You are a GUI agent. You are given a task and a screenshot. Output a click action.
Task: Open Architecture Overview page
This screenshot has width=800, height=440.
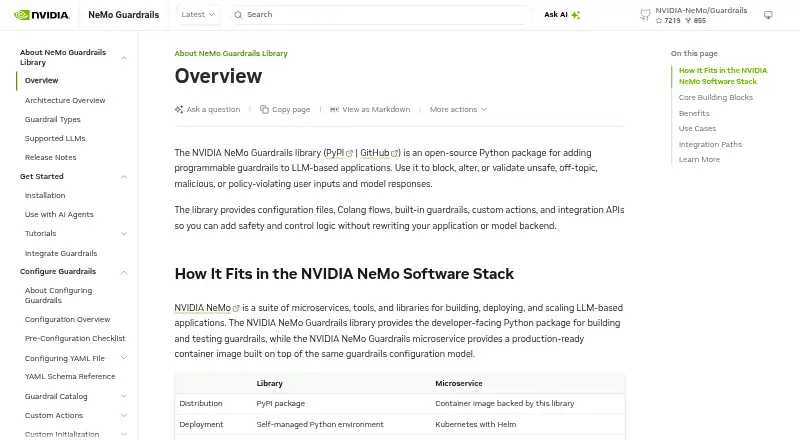(x=65, y=101)
